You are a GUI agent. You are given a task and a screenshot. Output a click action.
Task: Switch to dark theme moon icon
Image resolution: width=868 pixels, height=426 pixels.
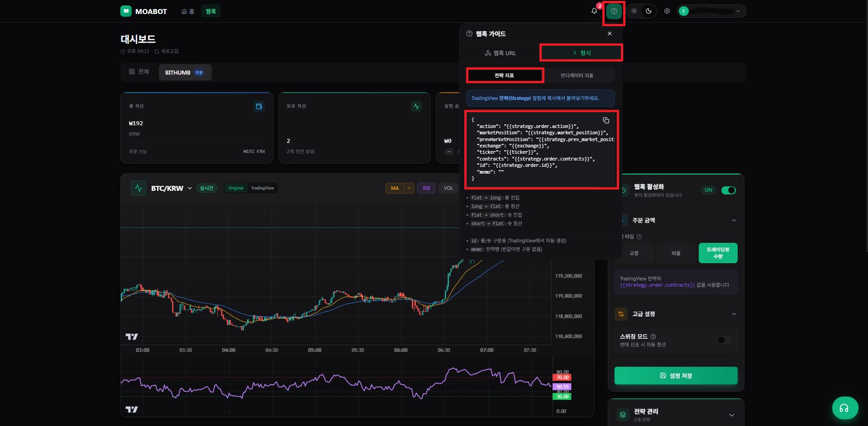coord(649,11)
